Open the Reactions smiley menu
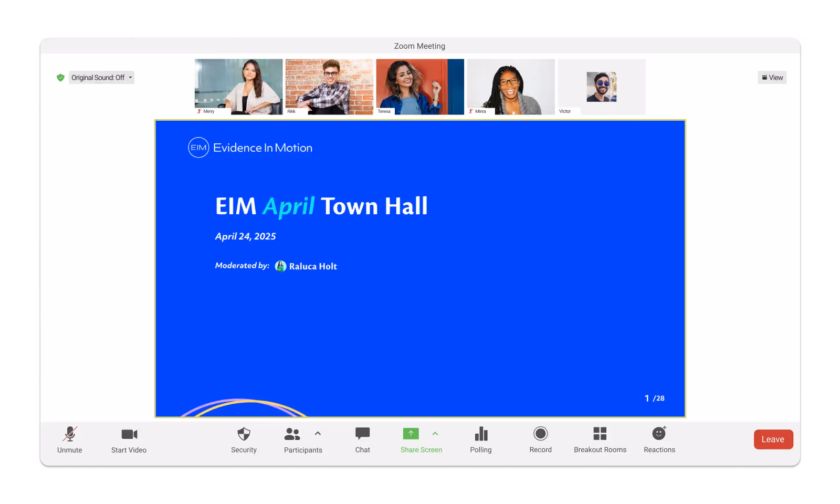Screen dimensions: 840x504 [x=659, y=440]
